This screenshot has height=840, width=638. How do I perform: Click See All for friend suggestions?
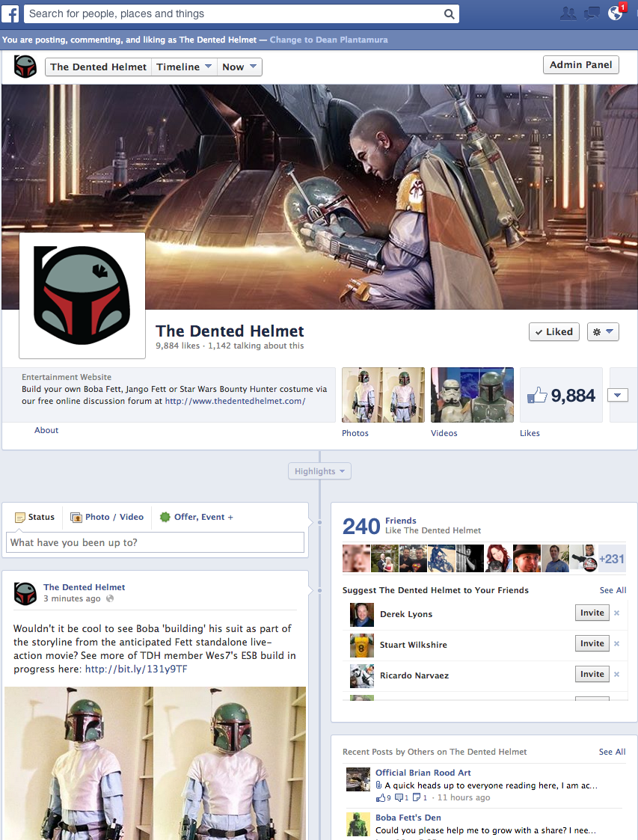point(613,590)
